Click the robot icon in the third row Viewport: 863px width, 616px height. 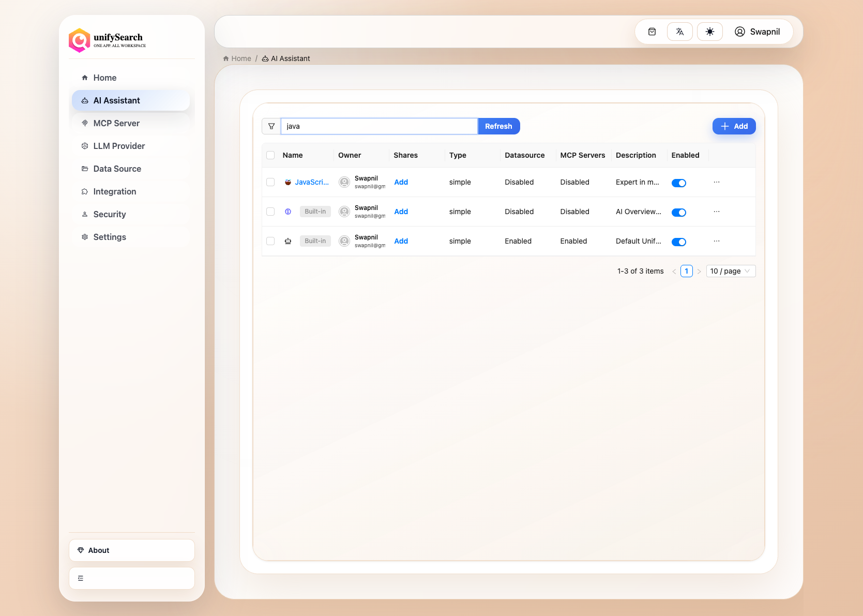click(288, 241)
